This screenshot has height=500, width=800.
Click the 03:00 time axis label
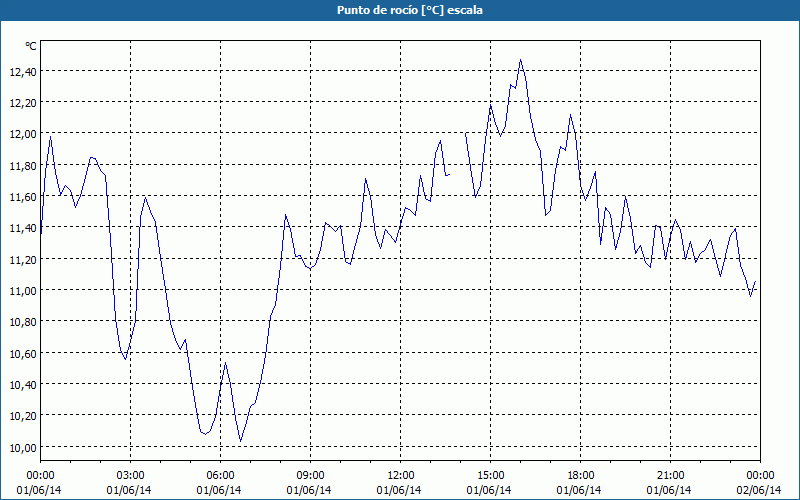click(x=130, y=476)
